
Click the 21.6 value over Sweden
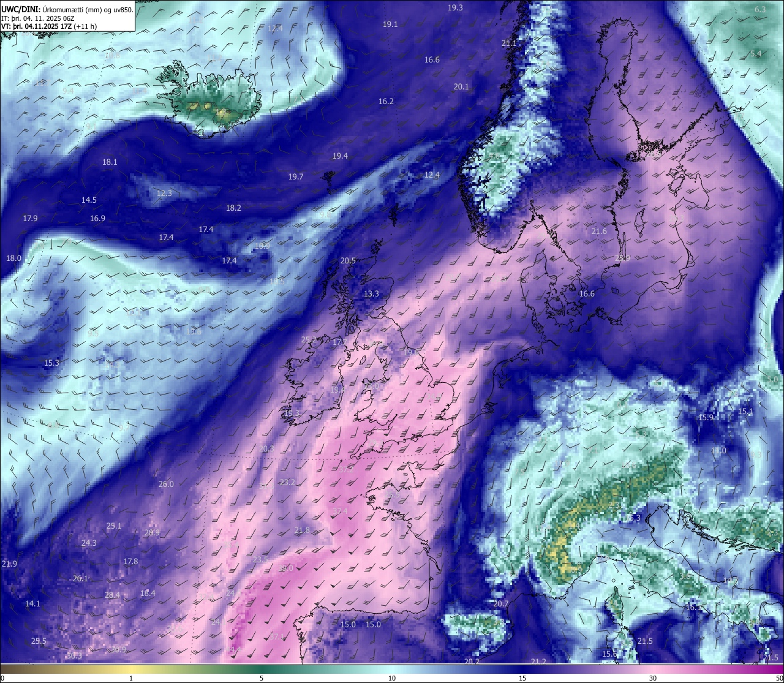point(599,231)
